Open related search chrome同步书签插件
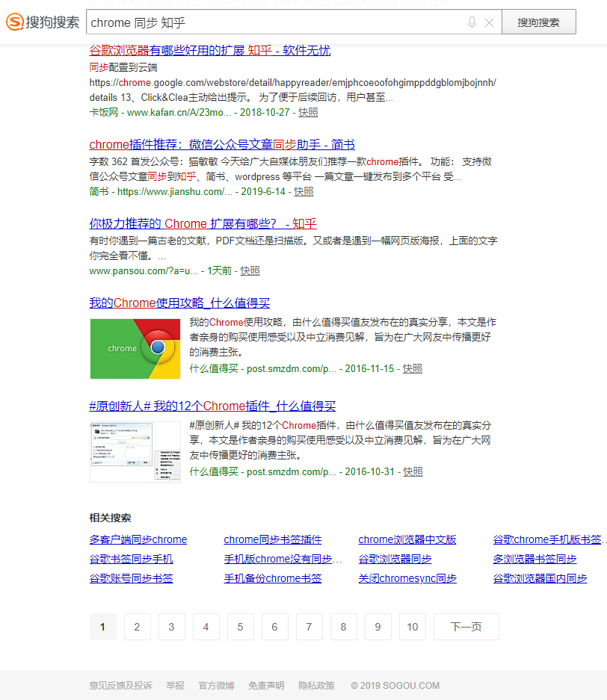Screen dimensions: 607x700 [273, 539]
